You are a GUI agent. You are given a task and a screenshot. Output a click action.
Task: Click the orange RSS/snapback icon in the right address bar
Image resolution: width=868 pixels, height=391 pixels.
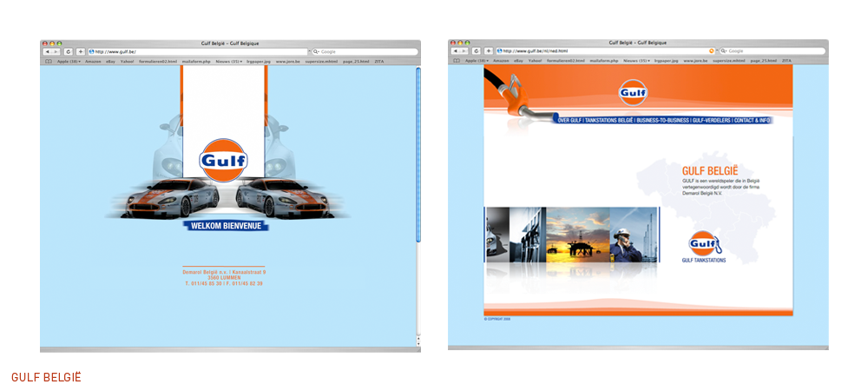712,51
